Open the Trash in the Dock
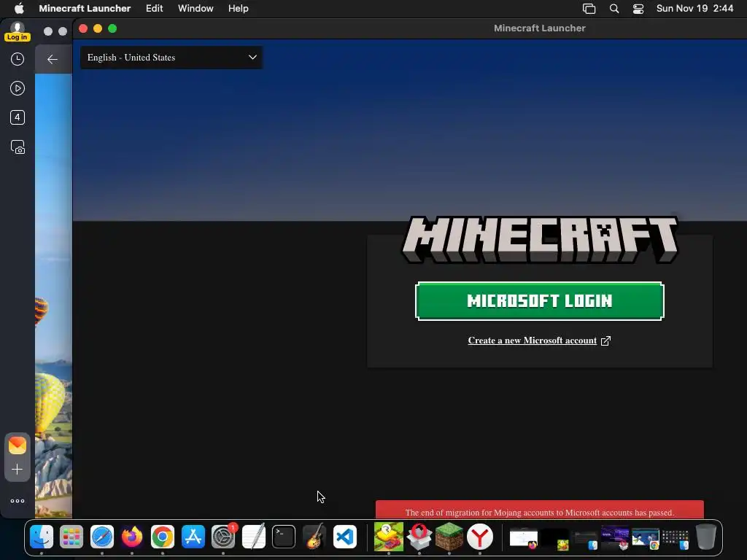 pos(706,537)
